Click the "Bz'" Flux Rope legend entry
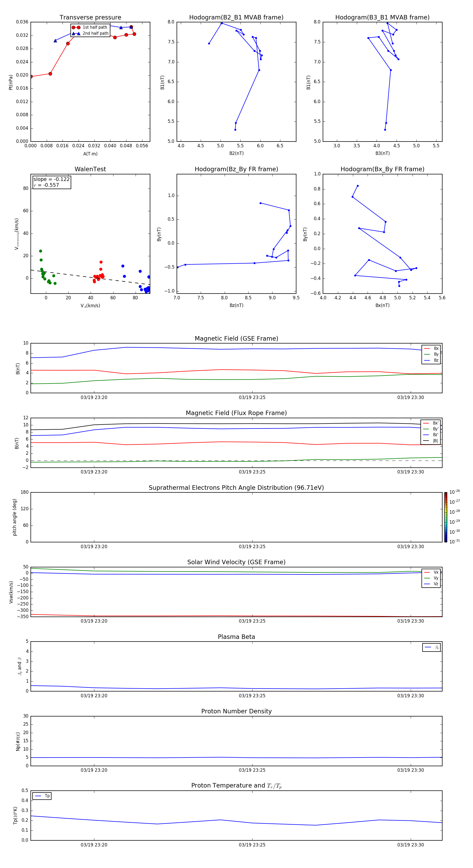Screen dimensions: 473x868 pyautogui.click(x=431, y=435)
